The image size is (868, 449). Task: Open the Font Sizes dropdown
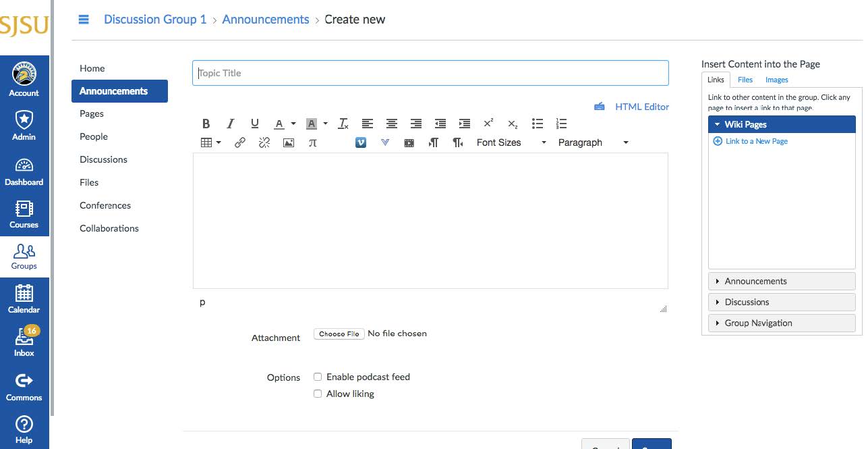pyautogui.click(x=511, y=142)
